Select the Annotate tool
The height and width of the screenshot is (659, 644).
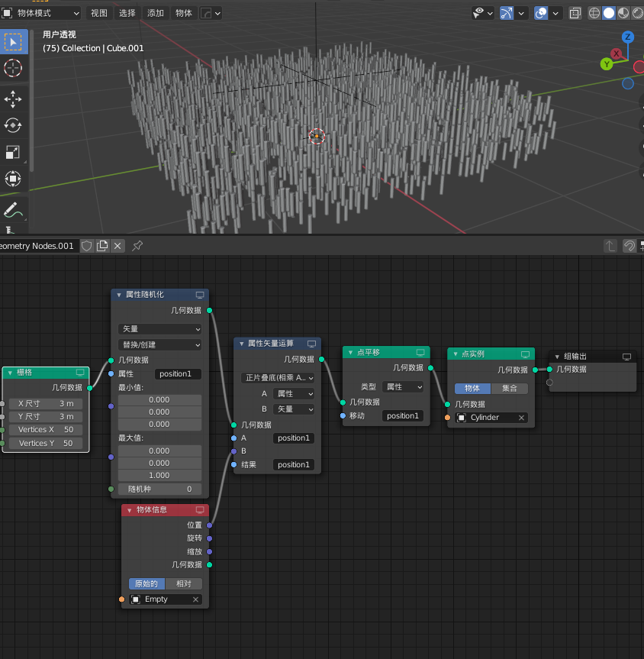(12, 206)
